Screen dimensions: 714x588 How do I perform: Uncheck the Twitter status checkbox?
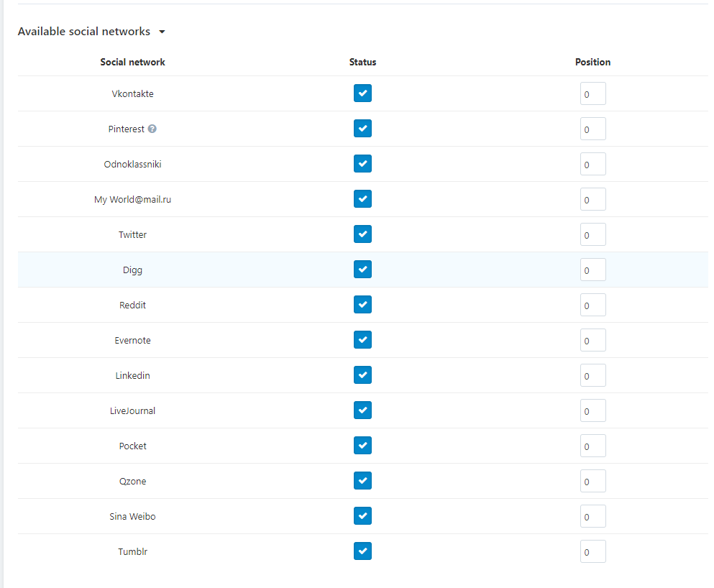coord(362,234)
